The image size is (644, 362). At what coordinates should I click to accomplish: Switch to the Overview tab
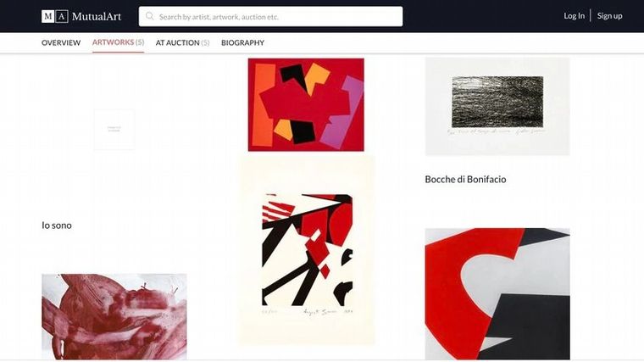coord(61,42)
